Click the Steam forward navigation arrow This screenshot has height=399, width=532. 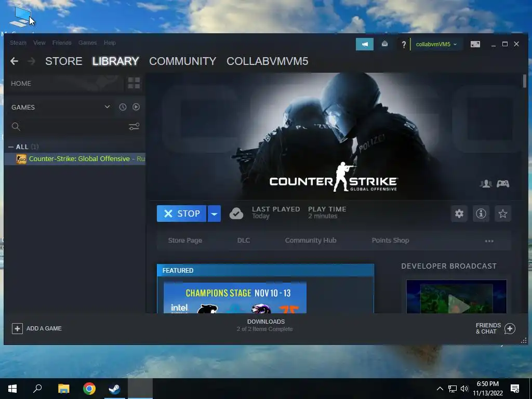point(31,61)
